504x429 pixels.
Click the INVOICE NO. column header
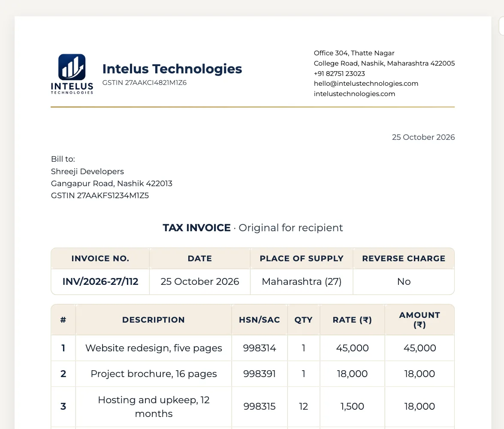[100, 259]
